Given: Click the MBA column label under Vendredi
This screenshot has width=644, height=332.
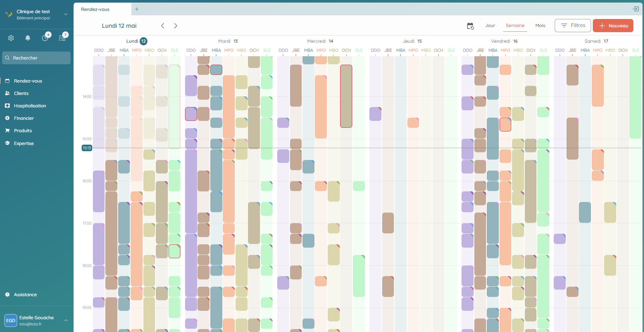Looking at the screenshot, I should 493,50.
